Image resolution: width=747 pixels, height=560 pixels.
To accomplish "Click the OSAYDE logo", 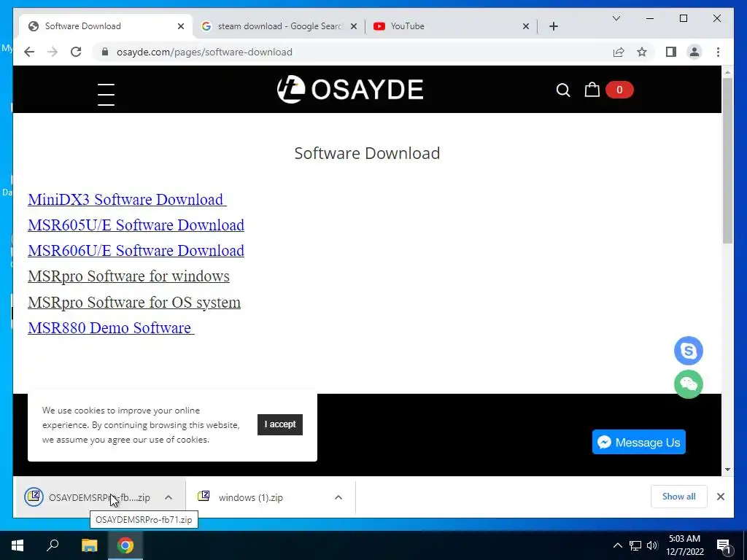I will tap(350, 90).
